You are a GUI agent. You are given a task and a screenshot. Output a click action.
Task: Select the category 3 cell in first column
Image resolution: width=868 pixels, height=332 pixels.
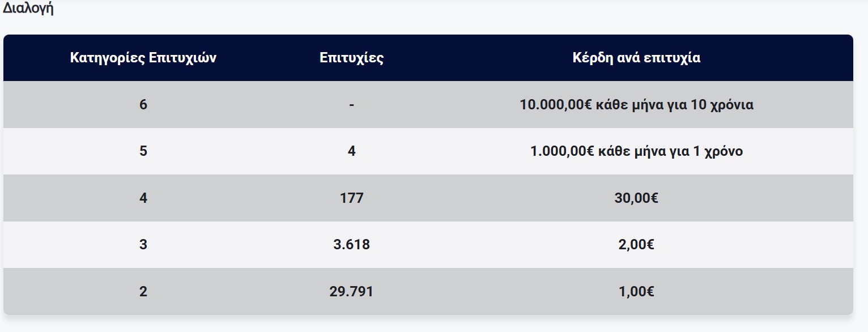coord(143,245)
